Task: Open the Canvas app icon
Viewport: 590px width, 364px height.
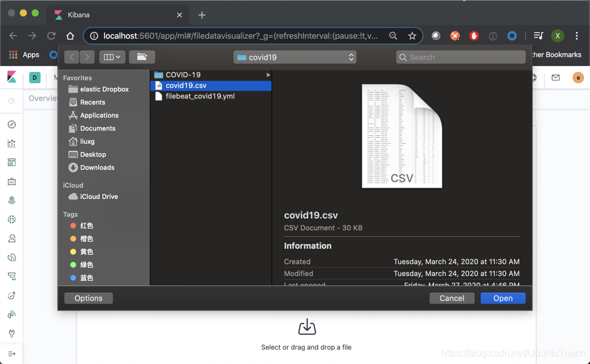Action: tap(11, 181)
